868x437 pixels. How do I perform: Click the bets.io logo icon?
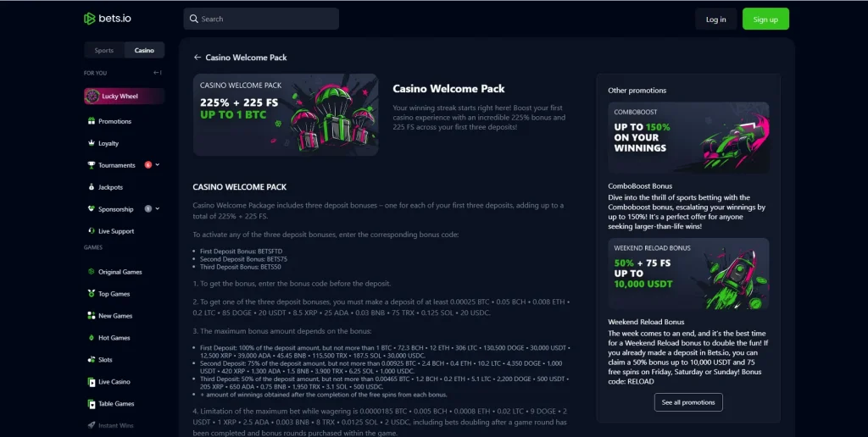89,19
